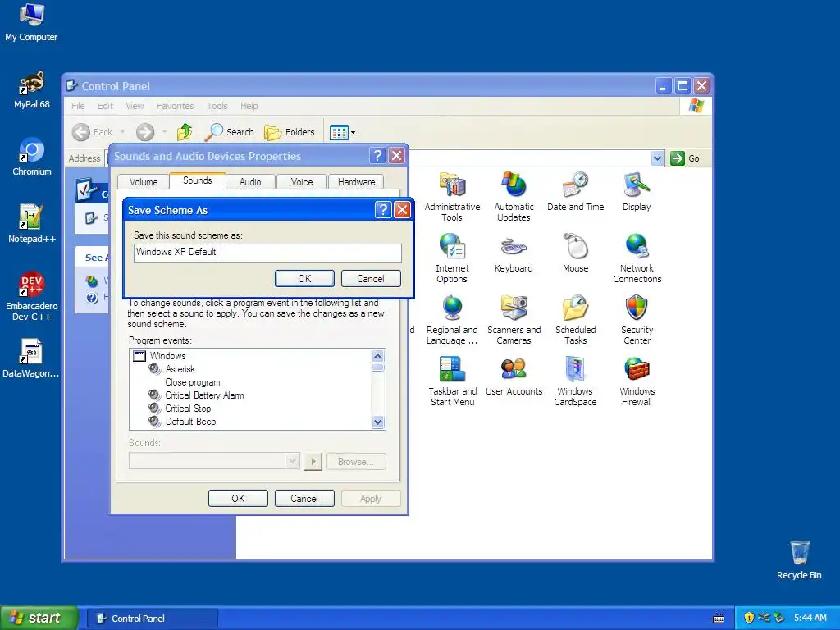The image size is (840, 630).
Task: Click Cancel in Save Scheme As dialog
Action: pos(371,279)
